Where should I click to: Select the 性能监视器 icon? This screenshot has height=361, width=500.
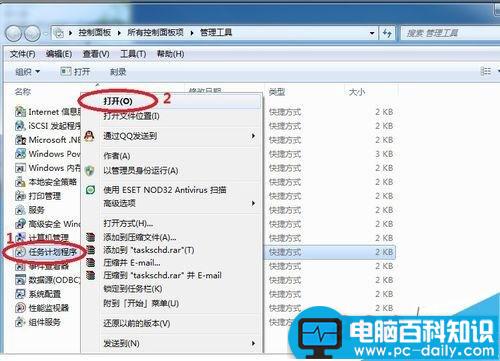pyautogui.click(x=20, y=308)
